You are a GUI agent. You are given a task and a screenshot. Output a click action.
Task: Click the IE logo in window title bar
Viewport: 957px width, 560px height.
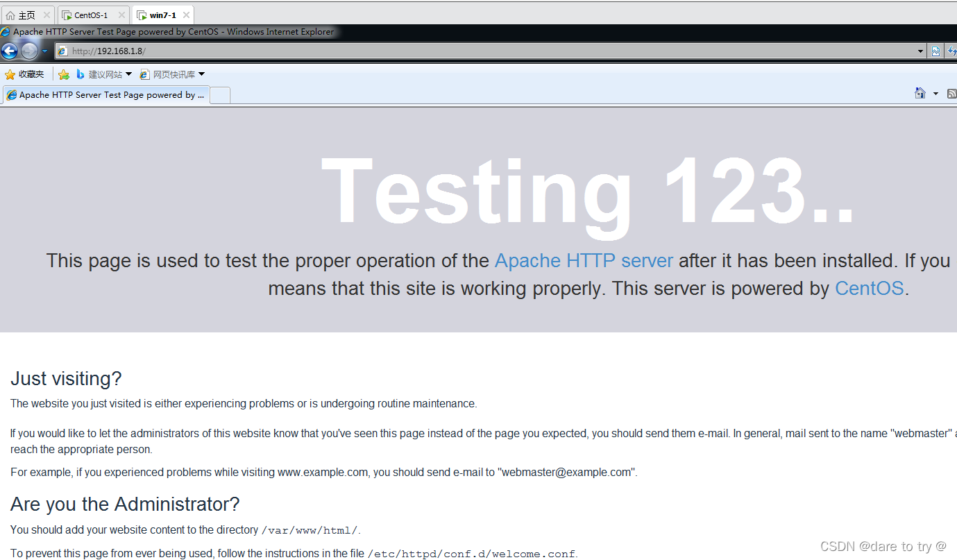pyautogui.click(x=6, y=32)
